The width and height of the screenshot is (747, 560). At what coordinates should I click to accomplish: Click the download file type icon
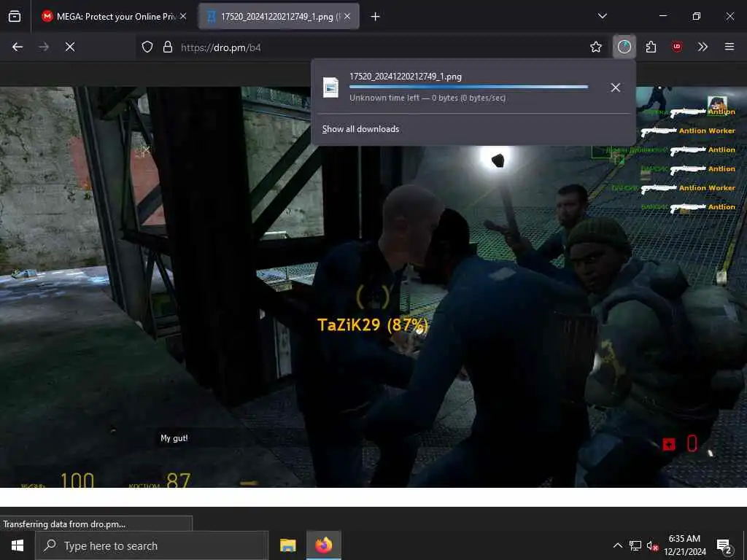330,87
